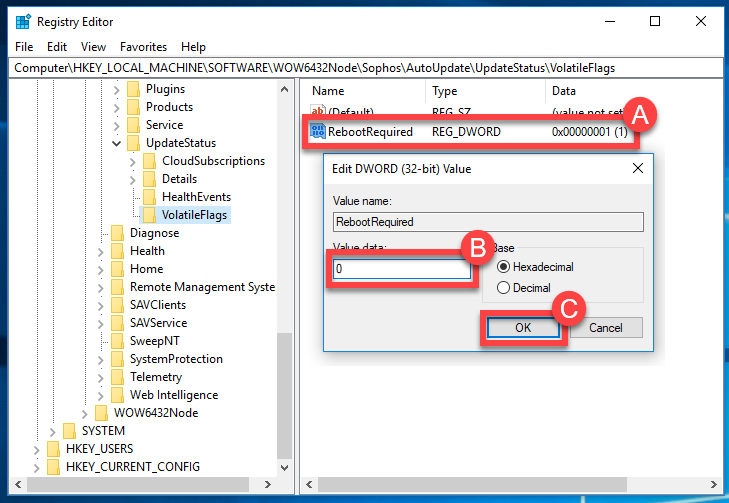Click the Registry Editor app icon in title bar

pos(22,21)
